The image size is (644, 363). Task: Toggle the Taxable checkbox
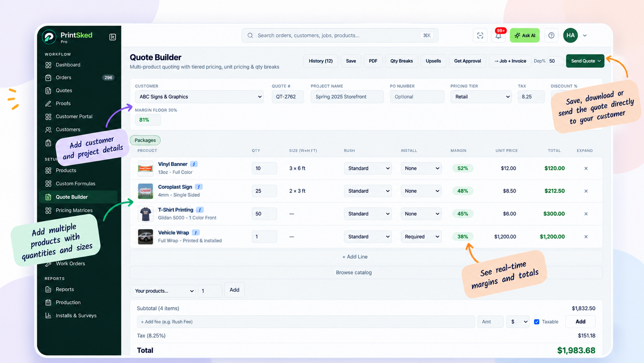tap(536, 322)
